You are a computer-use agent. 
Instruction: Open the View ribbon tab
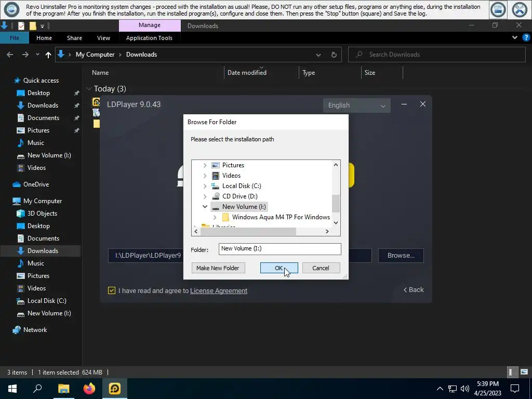click(x=103, y=38)
